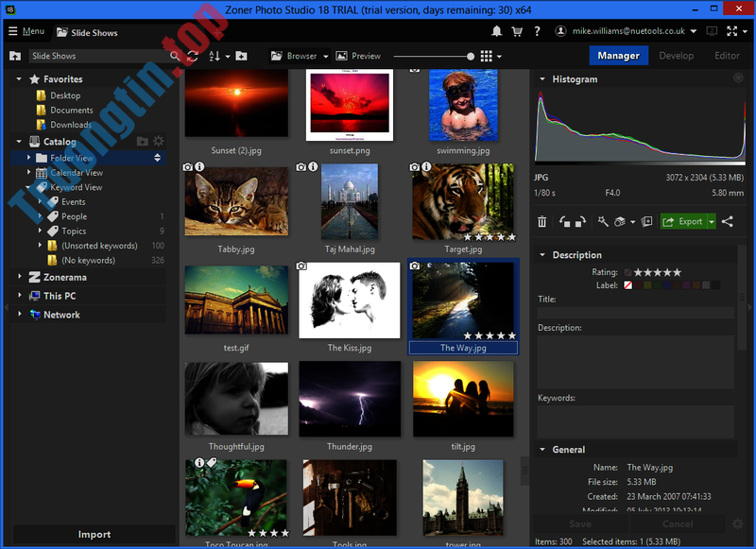Image resolution: width=756 pixels, height=549 pixels.
Task: Click the new folder icon in toolbar
Action: tap(242, 56)
